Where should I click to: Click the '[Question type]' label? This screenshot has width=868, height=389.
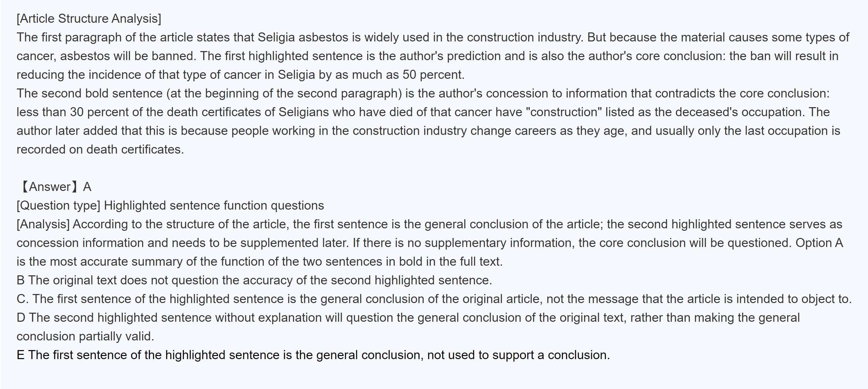tap(58, 206)
